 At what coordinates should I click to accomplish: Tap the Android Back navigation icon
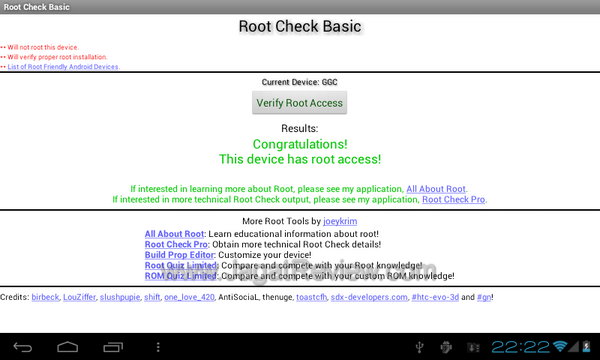click(x=23, y=347)
